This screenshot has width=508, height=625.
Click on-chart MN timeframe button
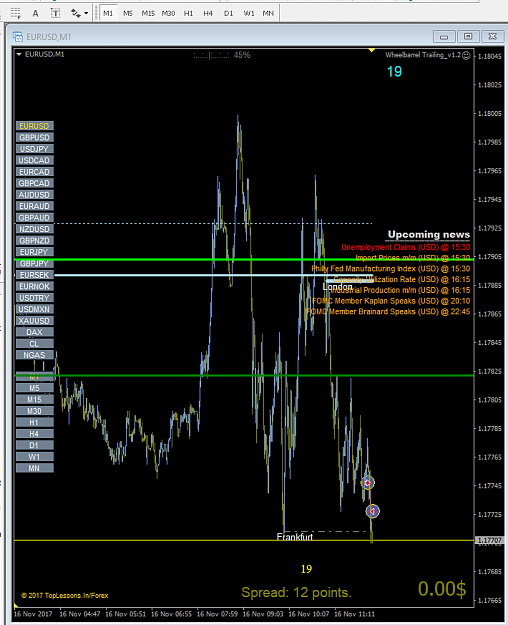point(34,468)
